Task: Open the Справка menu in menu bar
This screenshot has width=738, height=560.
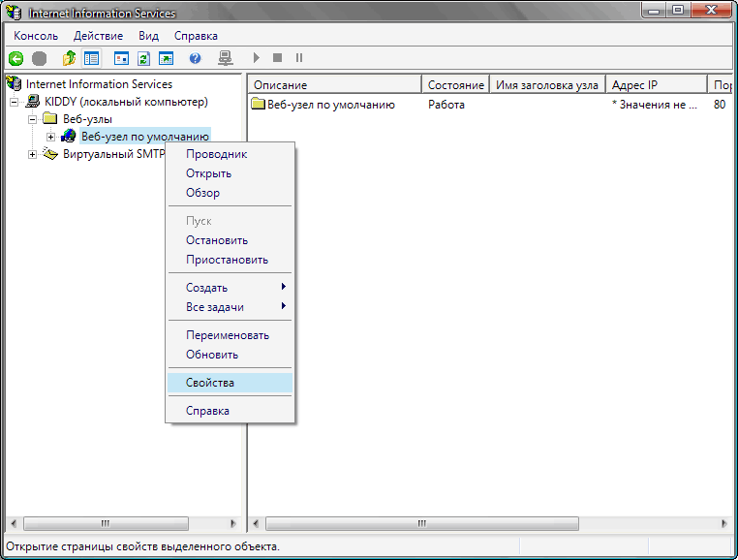Action: pos(196,36)
